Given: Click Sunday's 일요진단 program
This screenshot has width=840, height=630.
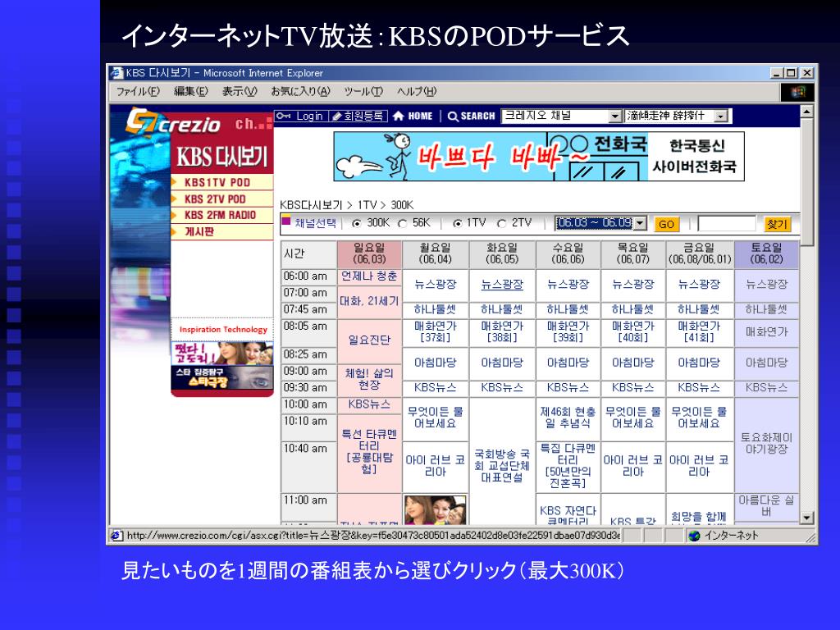Looking at the screenshot, I should click(369, 340).
